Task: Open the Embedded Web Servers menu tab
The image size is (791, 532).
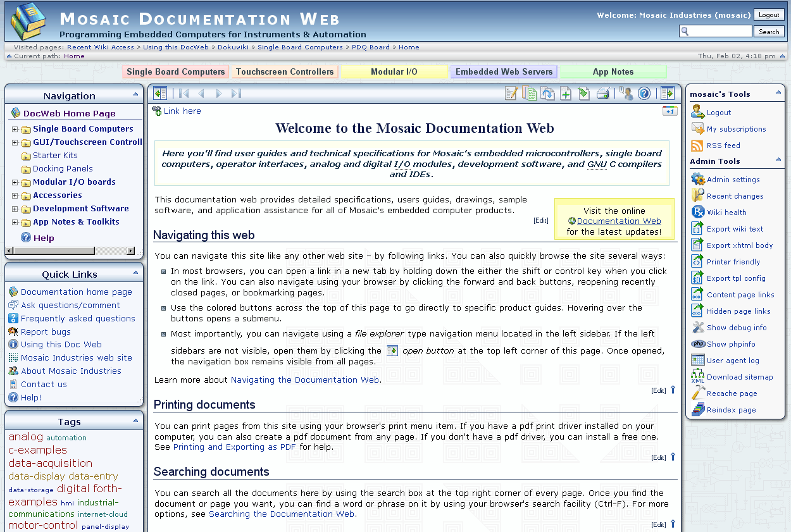Action: 504,72
